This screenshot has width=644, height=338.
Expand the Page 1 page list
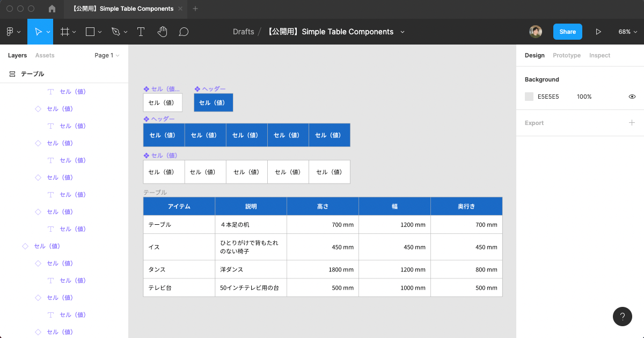[x=107, y=55]
